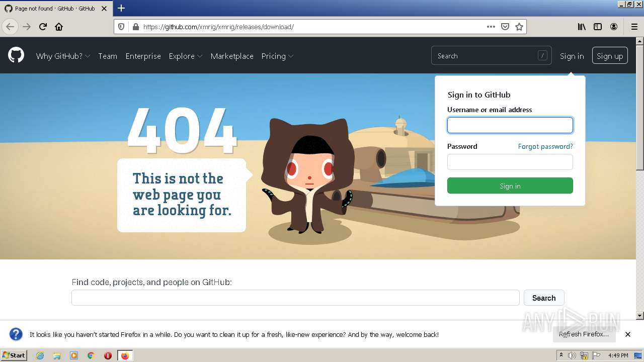This screenshot has height=362, width=644.
Task: Show hidden system tray icons
Action: tap(561, 355)
